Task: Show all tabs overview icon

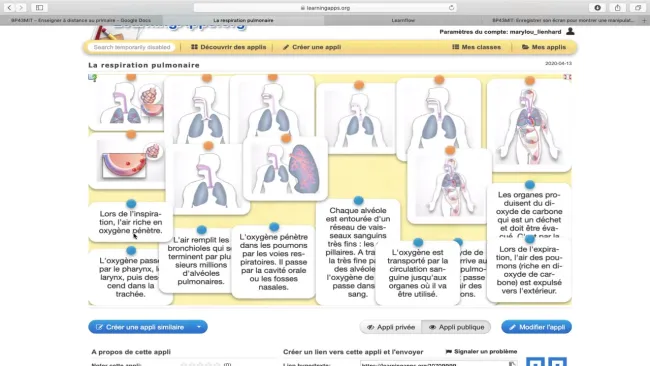Action: 638,7
